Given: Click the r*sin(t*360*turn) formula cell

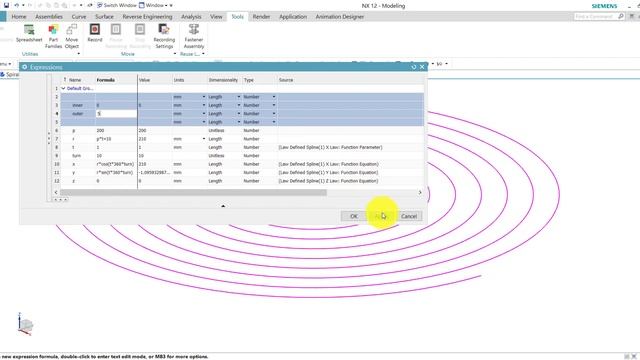Looking at the screenshot, I should 116,172.
